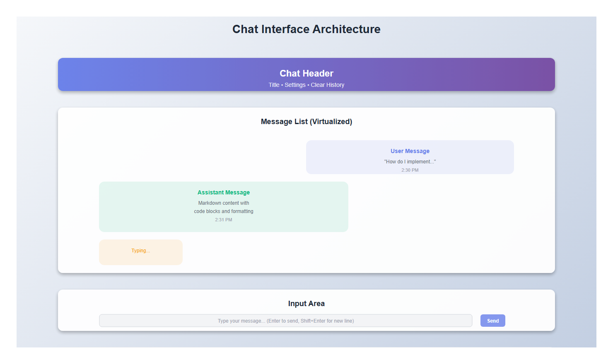Click the Send button

(492, 321)
